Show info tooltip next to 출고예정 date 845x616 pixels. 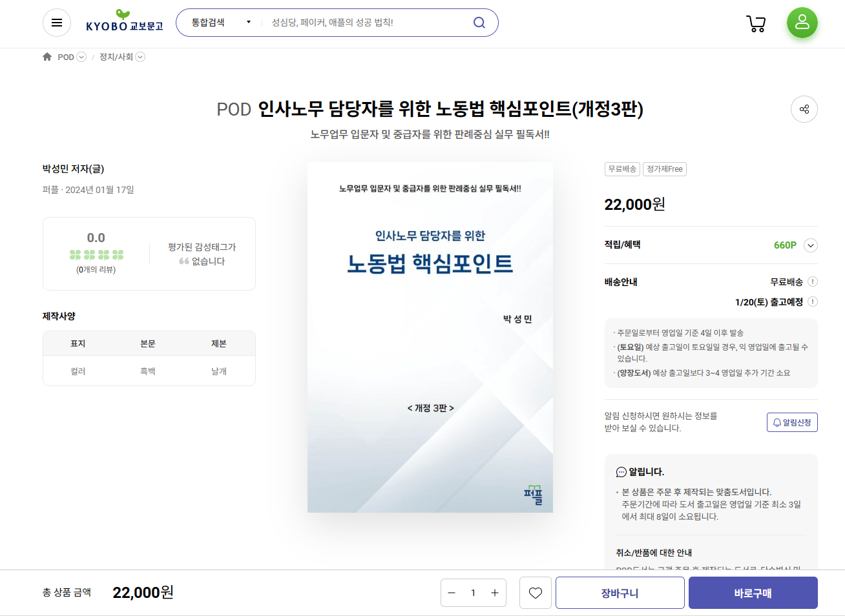pos(813,302)
